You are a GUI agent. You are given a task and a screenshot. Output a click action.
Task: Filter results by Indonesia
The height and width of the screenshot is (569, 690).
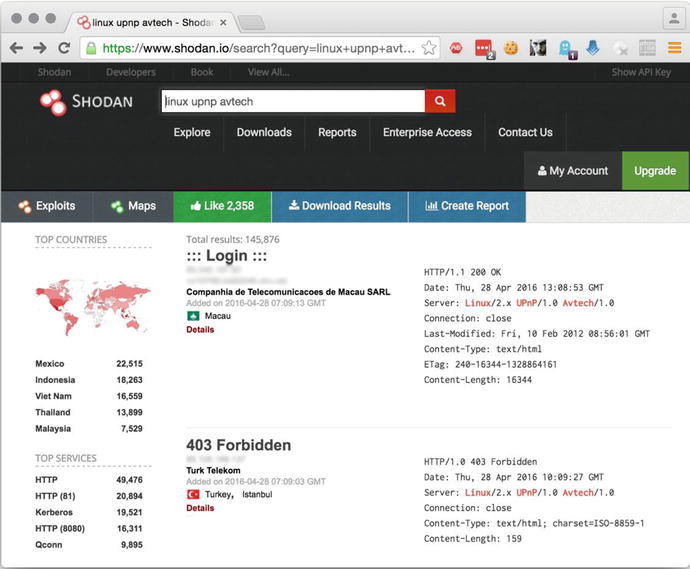pyautogui.click(x=55, y=380)
